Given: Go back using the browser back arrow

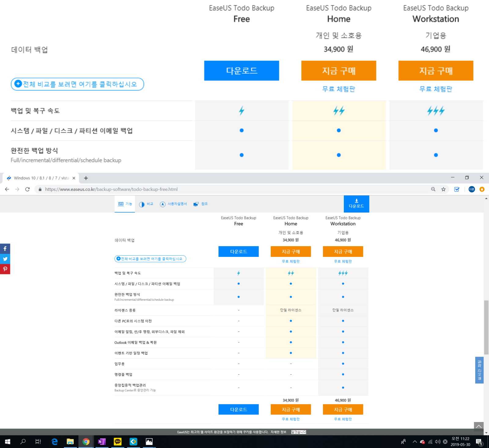Looking at the screenshot, I should pos(7,189).
